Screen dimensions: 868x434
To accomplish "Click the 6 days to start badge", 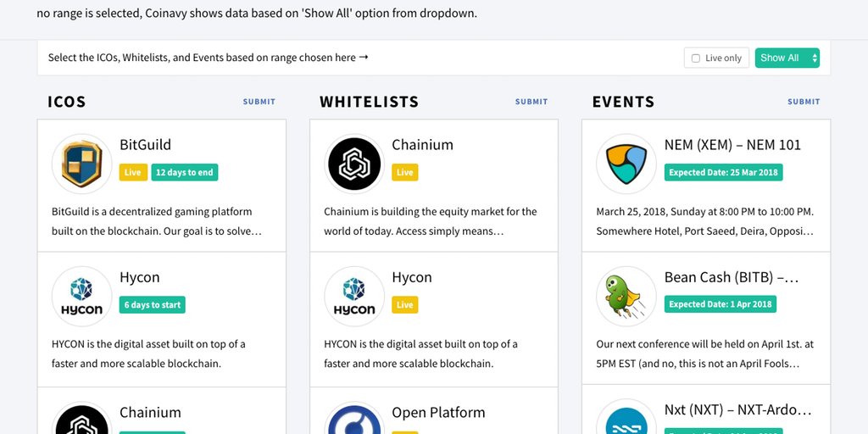I will click(x=153, y=305).
